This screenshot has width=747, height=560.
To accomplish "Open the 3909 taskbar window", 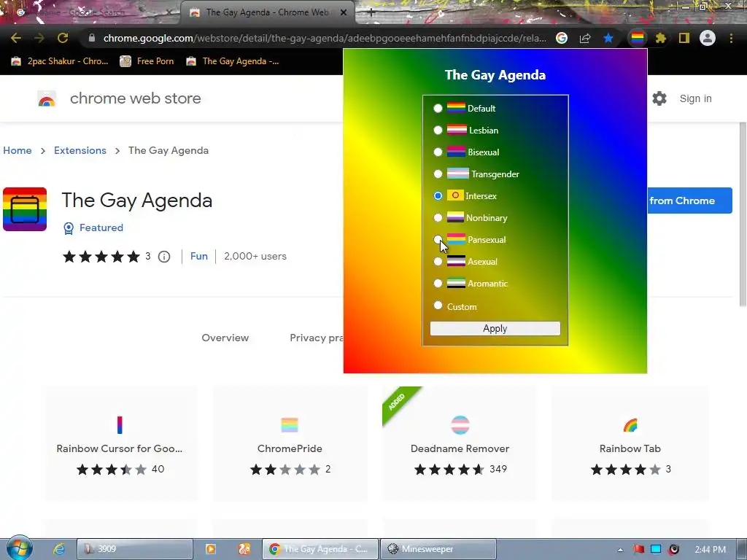I will [x=135, y=549].
